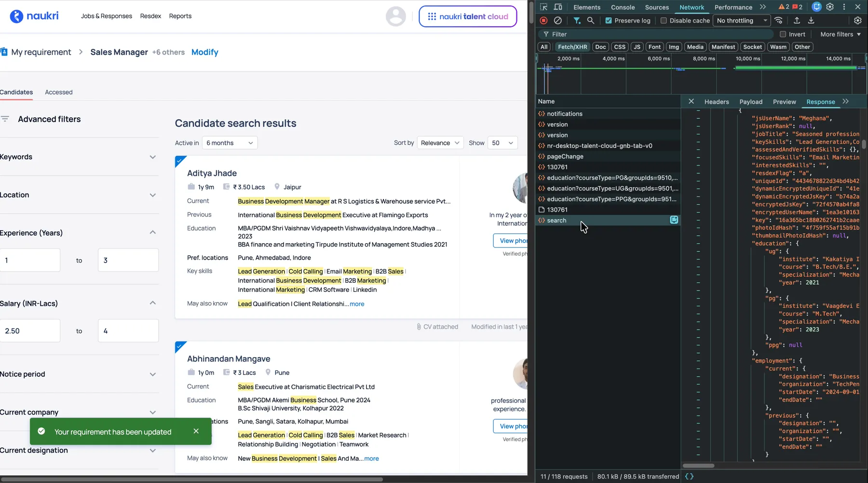Switch to the Console tab
The image size is (868, 483).
pos(623,7)
